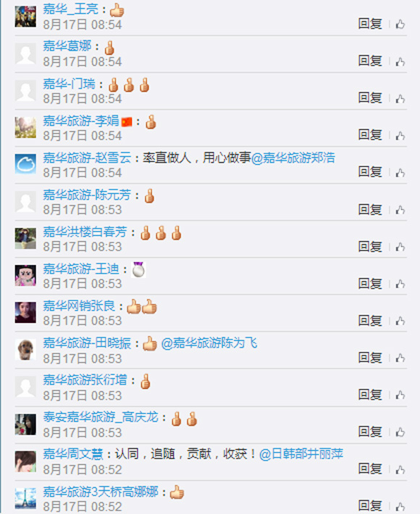The width and height of the screenshot is (420, 514).
Task: Open the mention @嘉华旅游陈为飞
Action: pos(209,343)
